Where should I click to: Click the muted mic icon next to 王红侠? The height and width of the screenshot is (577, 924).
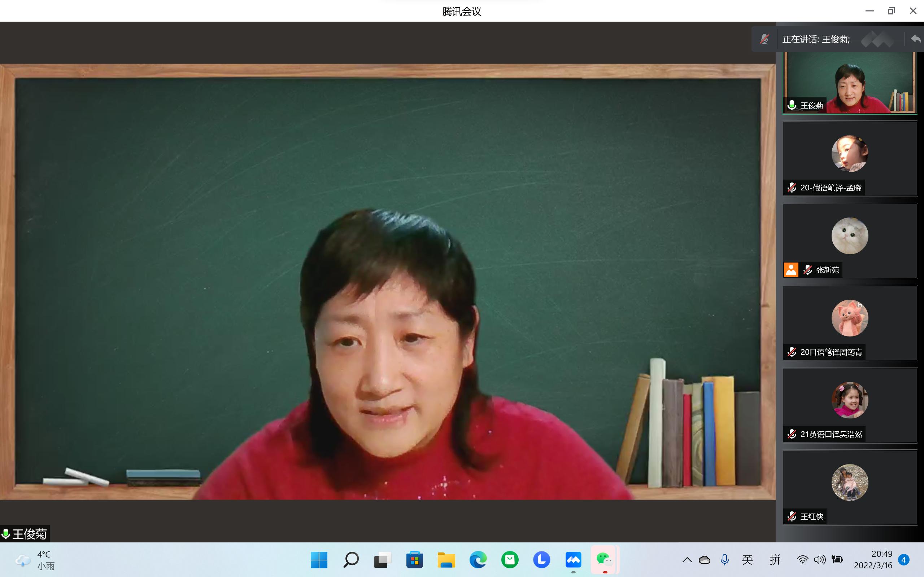click(x=792, y=516)
